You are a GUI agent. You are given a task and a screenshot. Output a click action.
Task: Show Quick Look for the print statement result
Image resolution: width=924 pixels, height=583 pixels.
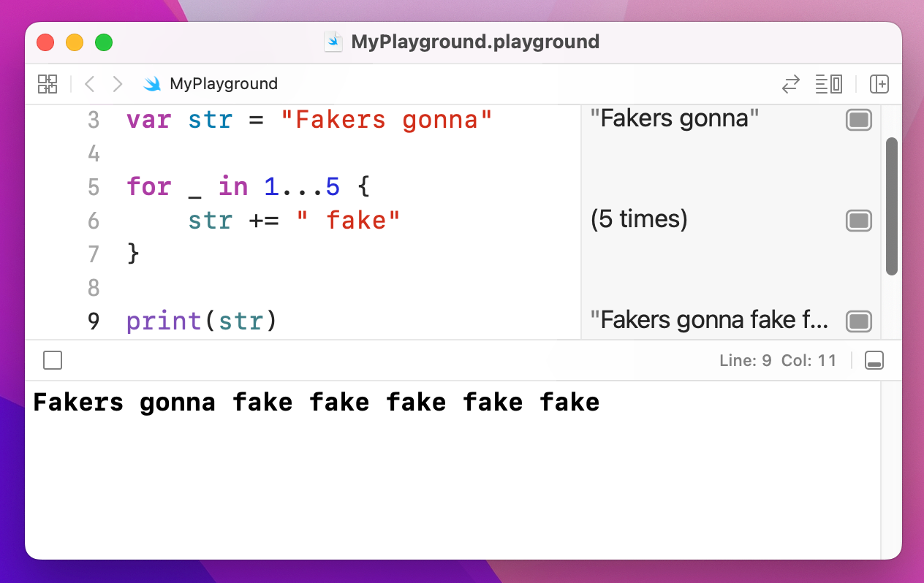pyautogui.click(x=858, y=320)
